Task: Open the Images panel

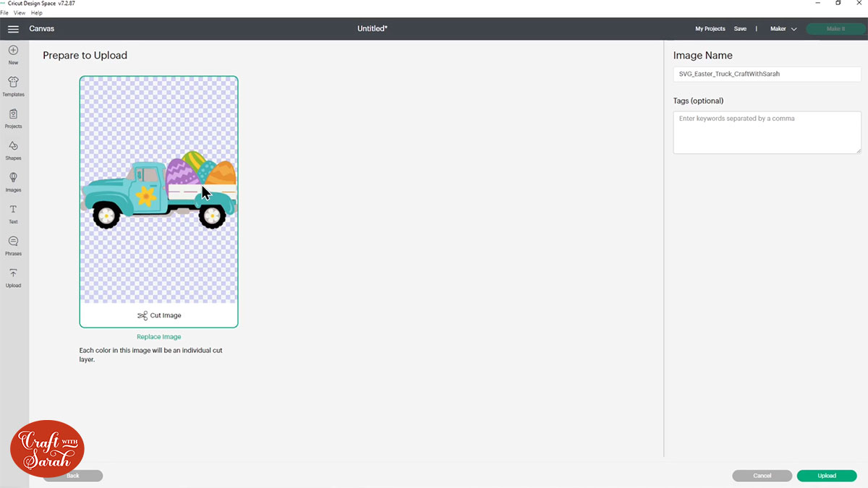Action: pyautogui.click(x=13, y=181)
